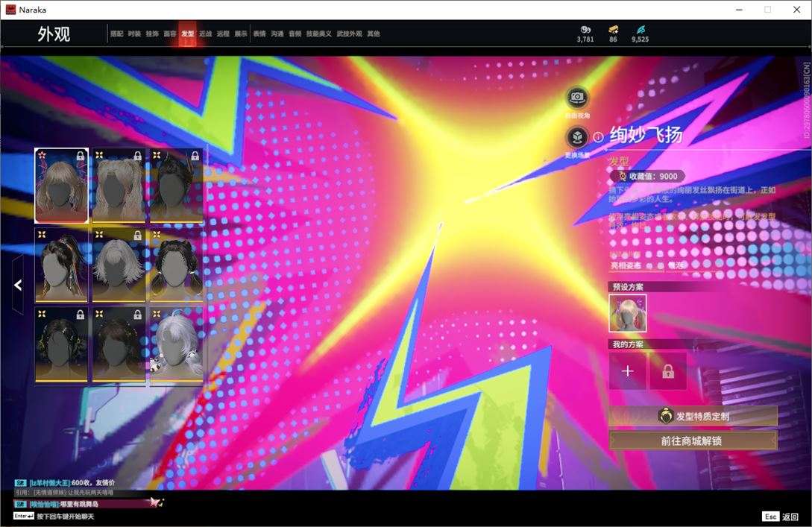Go to the 表情 tab

pos(259,34)
